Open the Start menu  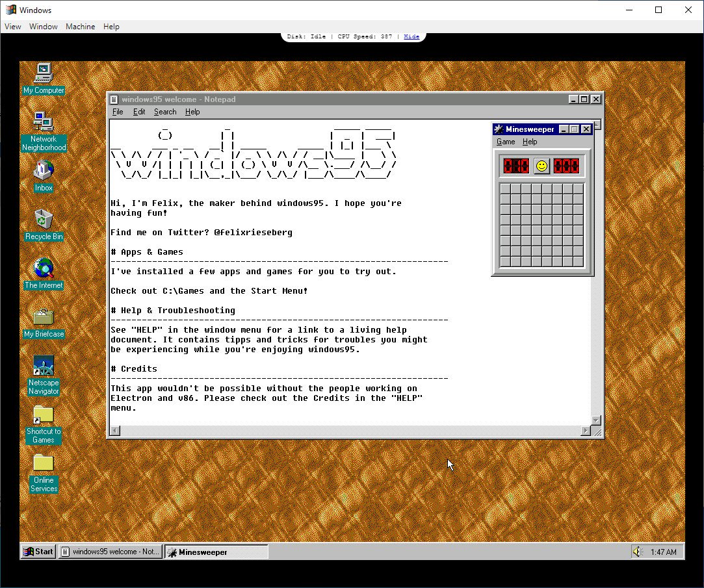(38, 552)
